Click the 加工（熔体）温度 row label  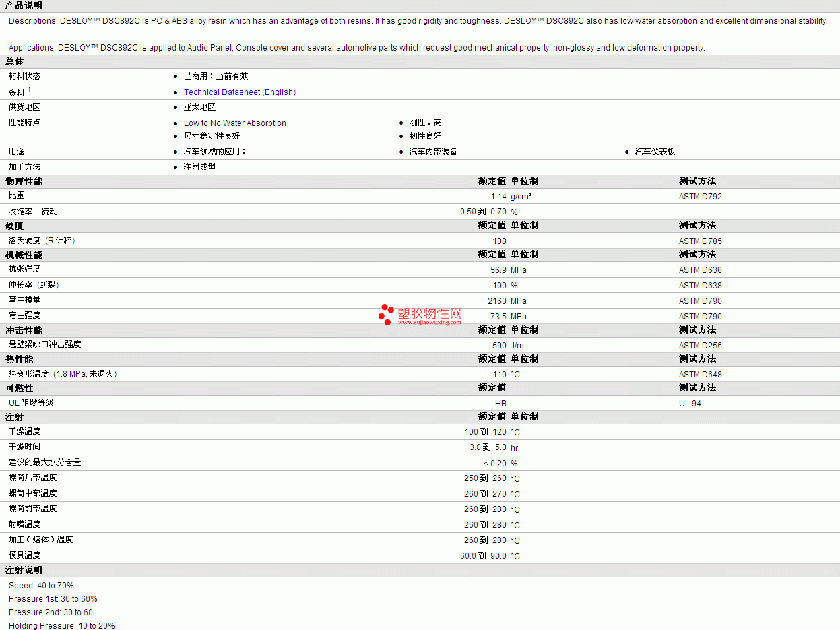(40, 540)
